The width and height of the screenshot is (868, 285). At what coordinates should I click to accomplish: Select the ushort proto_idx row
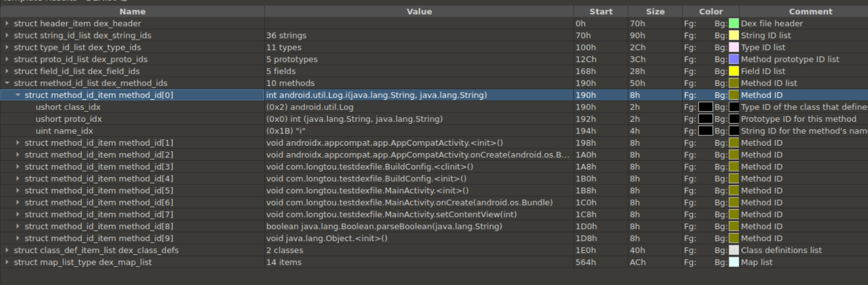point(69,119)
